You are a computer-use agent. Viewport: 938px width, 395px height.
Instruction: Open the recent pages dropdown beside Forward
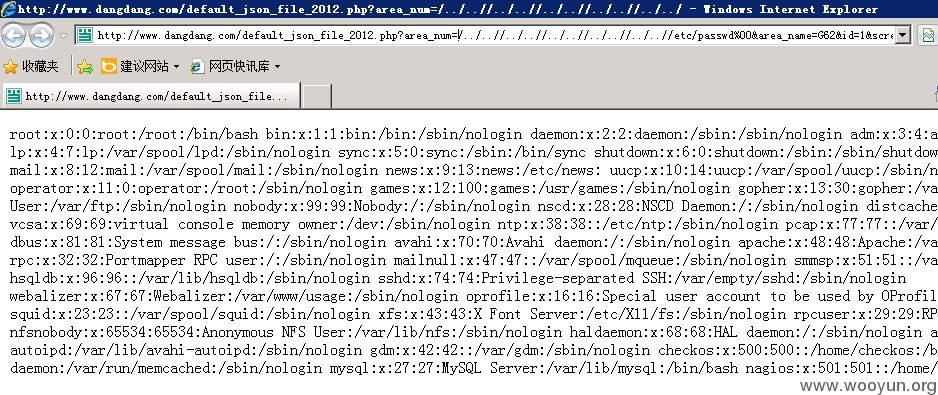pos(64,36)
